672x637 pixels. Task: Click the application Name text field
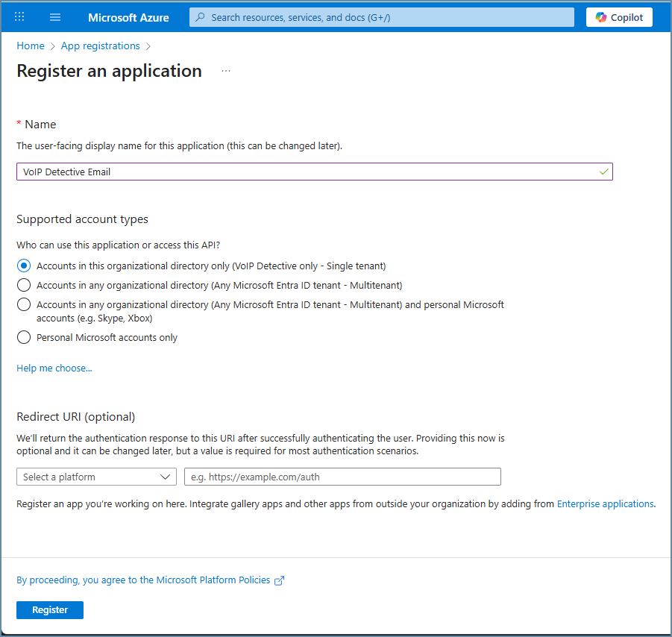tap(315, 172)
